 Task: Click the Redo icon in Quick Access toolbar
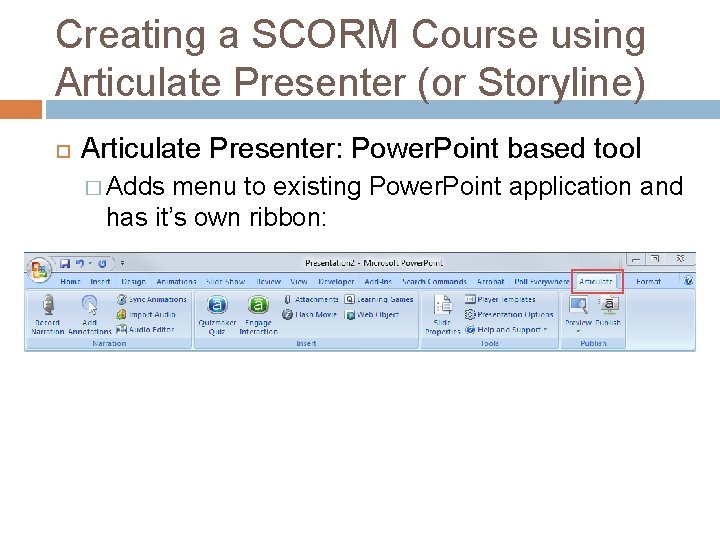point(102,264)
